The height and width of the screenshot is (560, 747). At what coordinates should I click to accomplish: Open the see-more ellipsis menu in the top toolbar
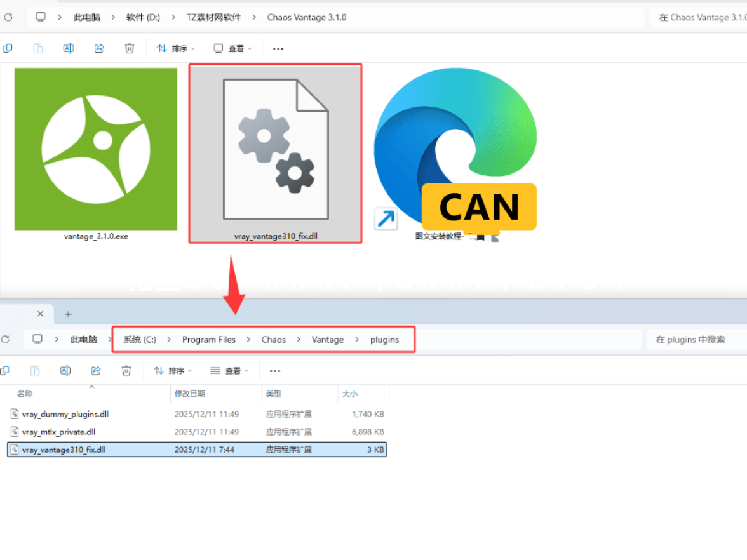[x=278, y=48]
